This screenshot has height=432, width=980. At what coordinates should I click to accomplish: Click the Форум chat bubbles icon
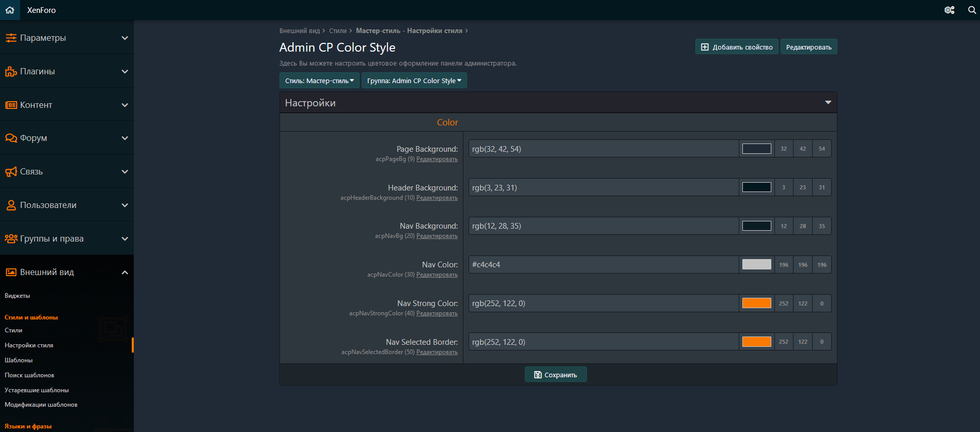click(x=11, y=138)
